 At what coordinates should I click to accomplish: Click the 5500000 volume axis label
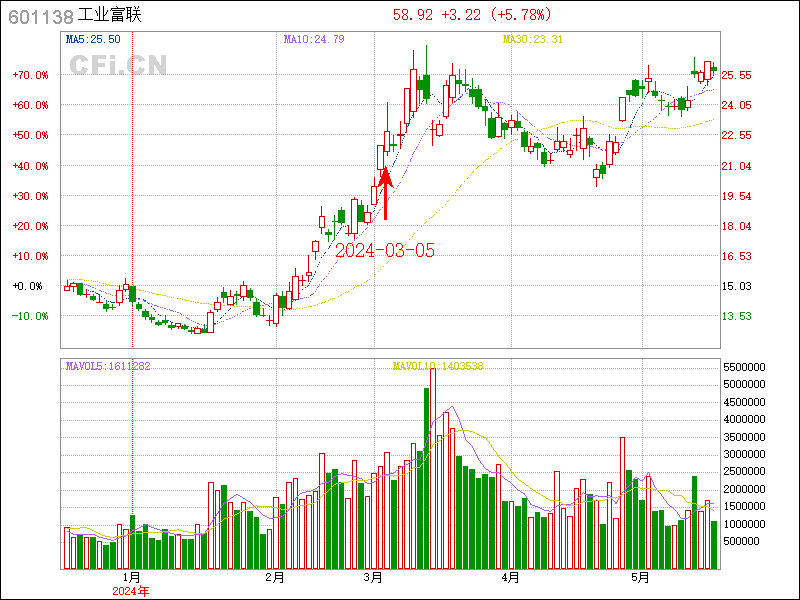click(x=747, y=368)
